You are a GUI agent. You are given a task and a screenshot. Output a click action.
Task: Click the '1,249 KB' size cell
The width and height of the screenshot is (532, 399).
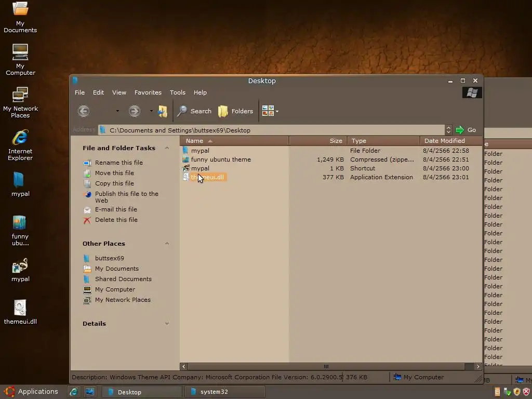330,159
